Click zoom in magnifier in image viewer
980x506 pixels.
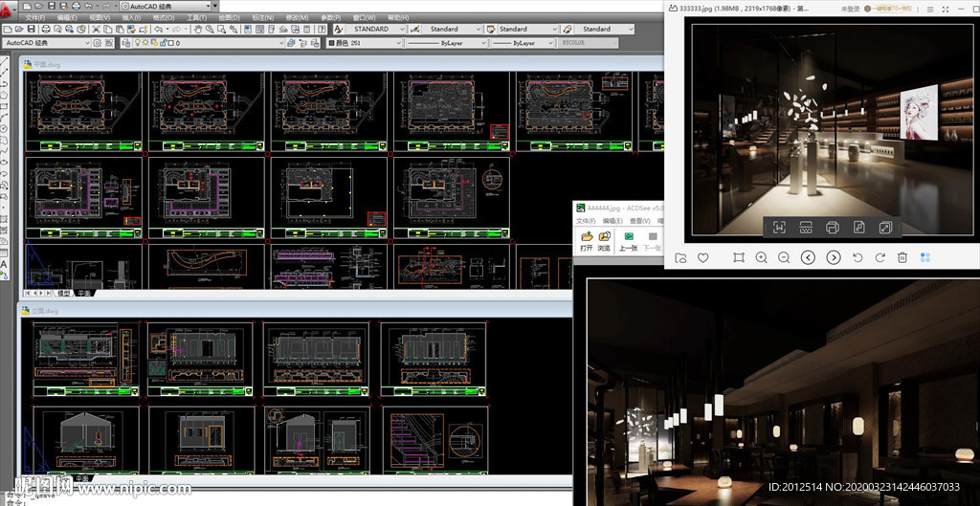pos(762,257)
